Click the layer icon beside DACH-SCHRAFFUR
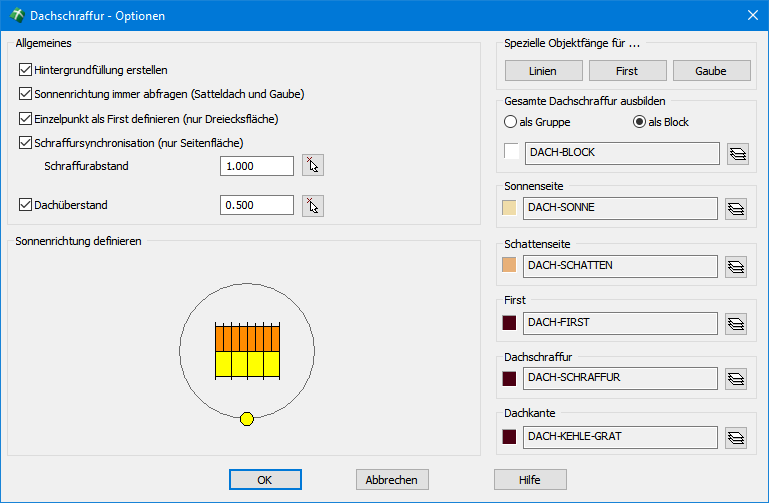769x503 pixels. (x=738, y=379)
